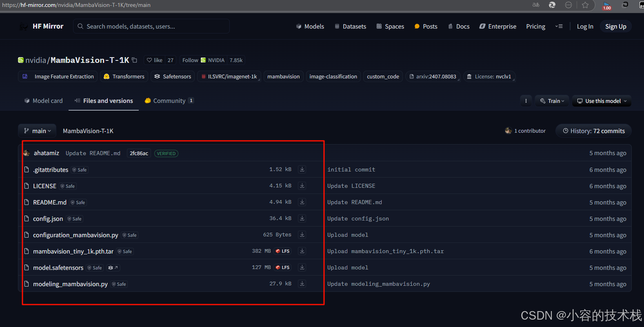
Task: Select Files and versions tab
Action: click(104, 100)
